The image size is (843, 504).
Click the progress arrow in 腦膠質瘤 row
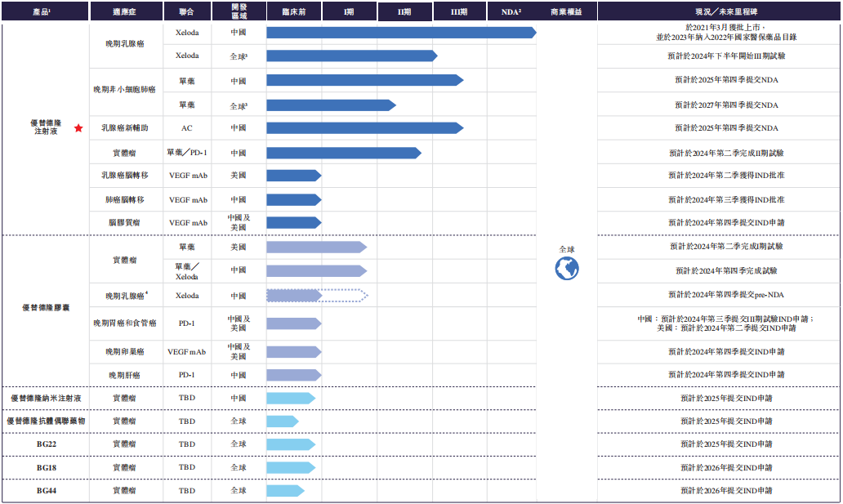293,222
